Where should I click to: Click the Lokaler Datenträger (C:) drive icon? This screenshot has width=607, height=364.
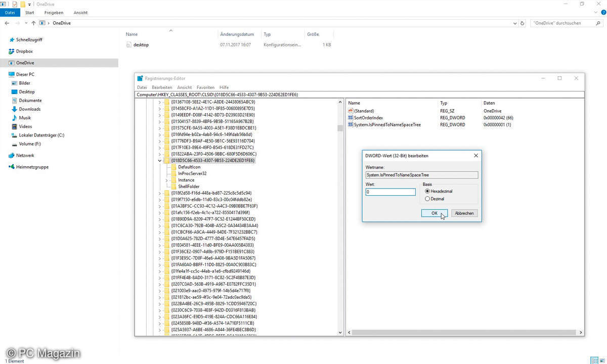(x=15, y=135)
